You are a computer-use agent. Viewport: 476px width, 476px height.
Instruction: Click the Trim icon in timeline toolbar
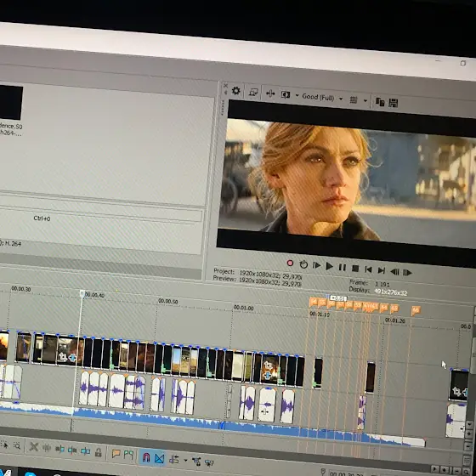pos(47,448)
